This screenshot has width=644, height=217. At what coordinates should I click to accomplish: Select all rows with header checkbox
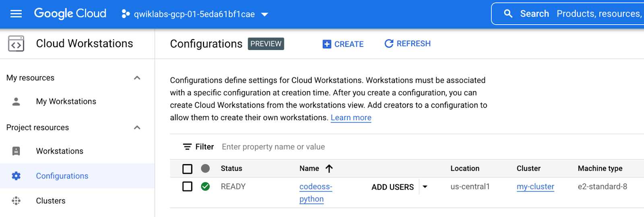tap(188, 169)
